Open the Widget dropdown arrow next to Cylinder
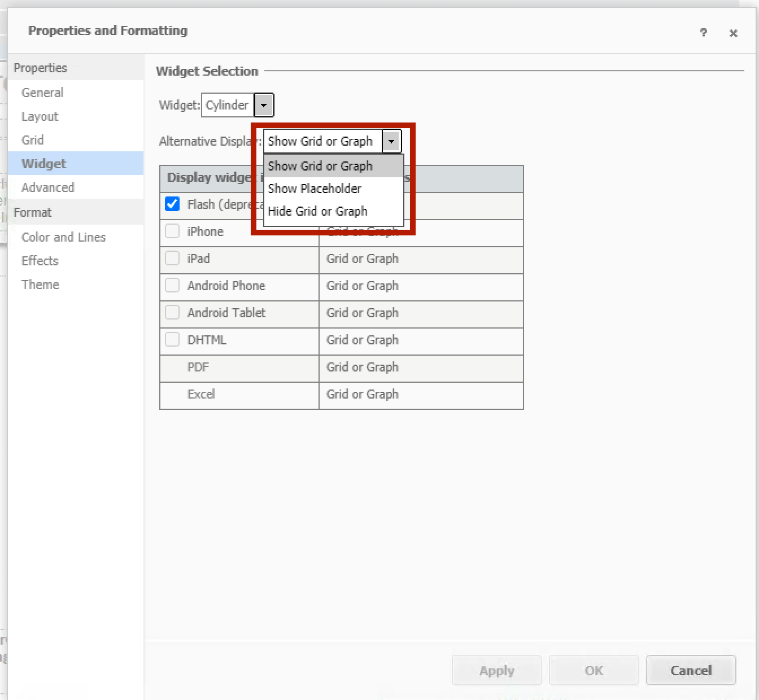The height and width of the screenshot is (700, 759). [264, 105]
